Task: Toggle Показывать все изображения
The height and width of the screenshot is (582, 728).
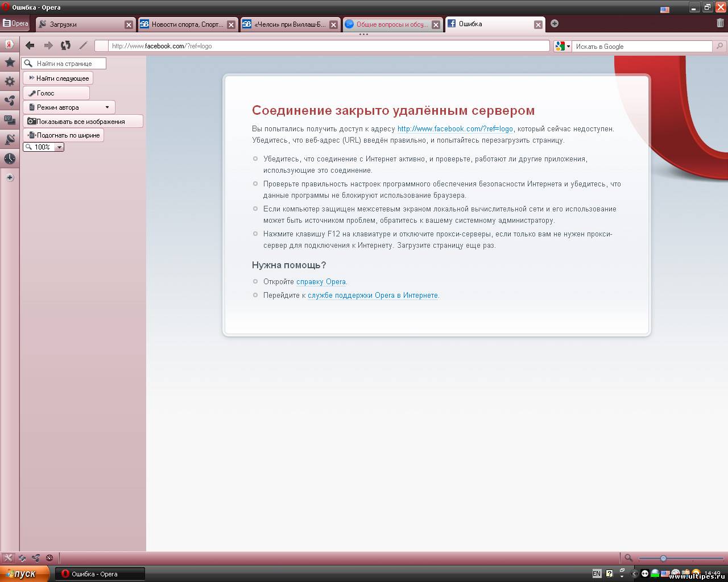Action: (83, 121)
